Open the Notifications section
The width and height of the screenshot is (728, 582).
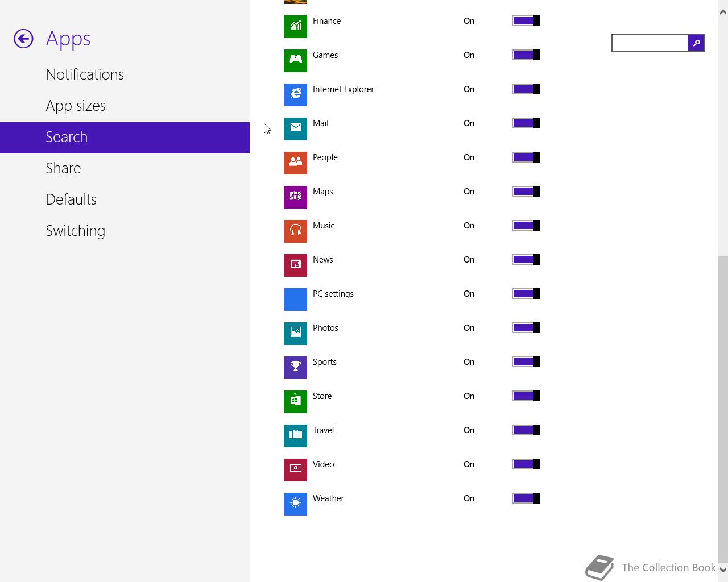click(x=125, y=75)
